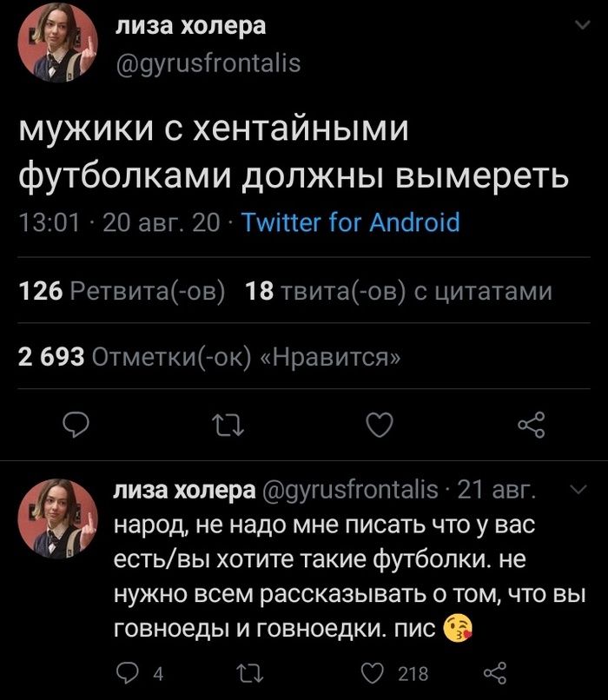
Task: Share the main tweet
Action: coord(530,425)
